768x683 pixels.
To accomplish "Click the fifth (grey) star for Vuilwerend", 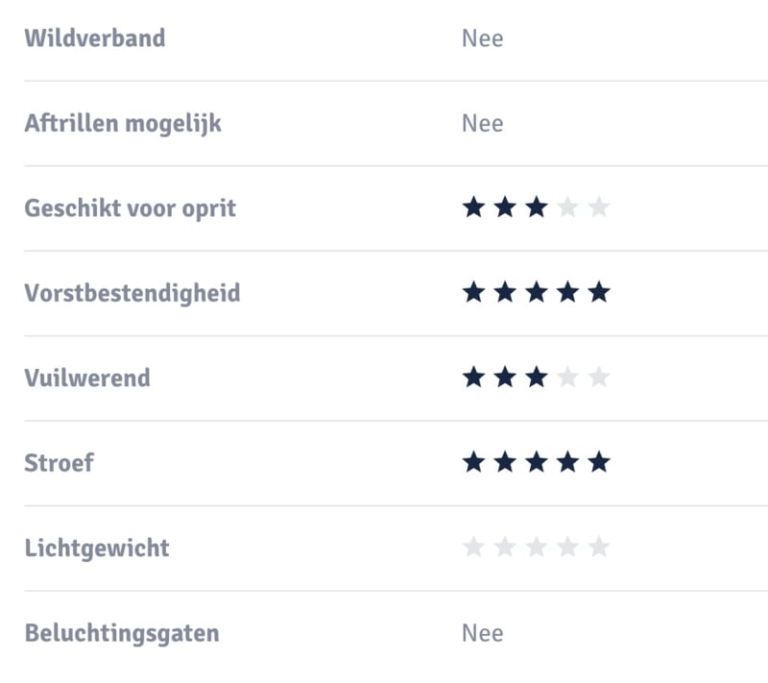I will 599,378.
